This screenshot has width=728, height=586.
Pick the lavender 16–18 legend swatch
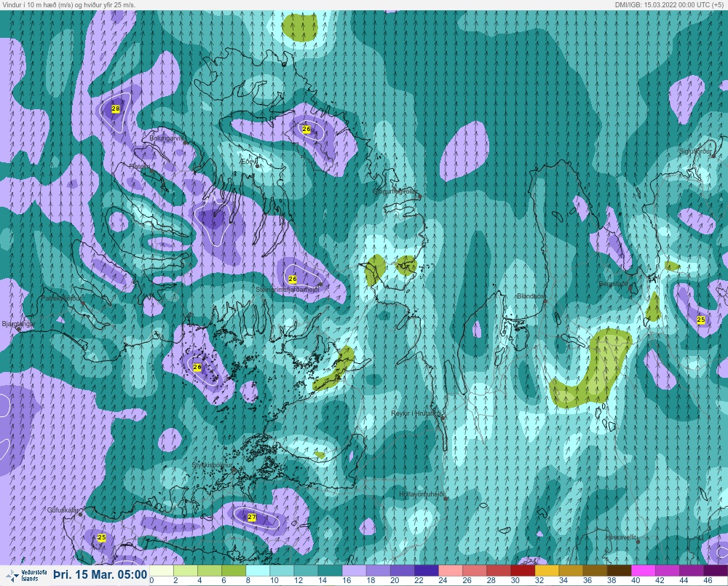(x=355, y=571)
